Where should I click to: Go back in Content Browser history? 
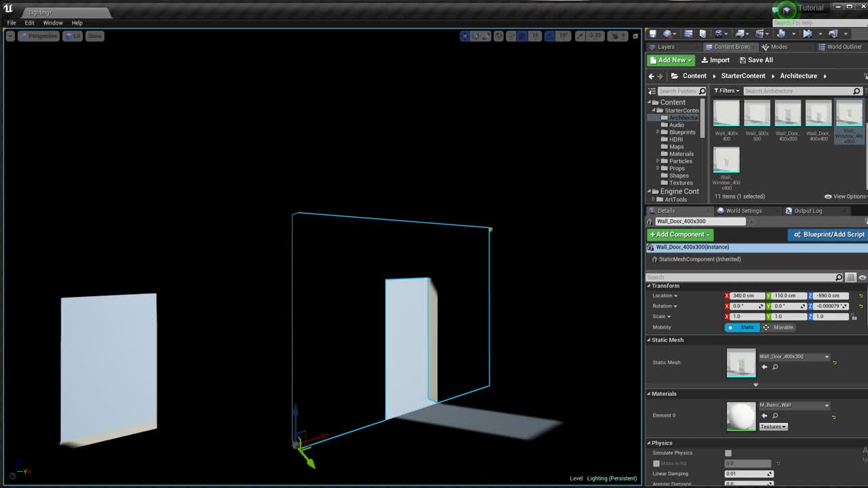pos(651,76)
